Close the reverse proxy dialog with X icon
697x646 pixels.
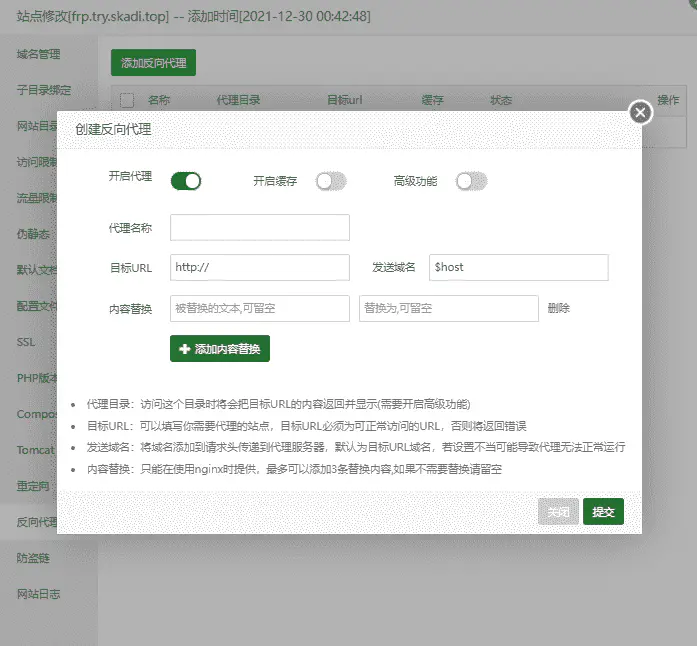[640, 112]
